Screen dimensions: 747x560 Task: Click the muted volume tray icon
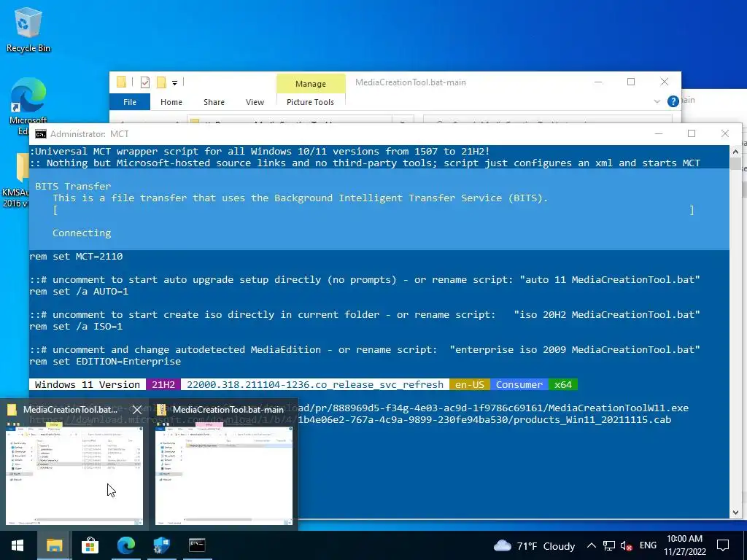click(x=627, y=545)
